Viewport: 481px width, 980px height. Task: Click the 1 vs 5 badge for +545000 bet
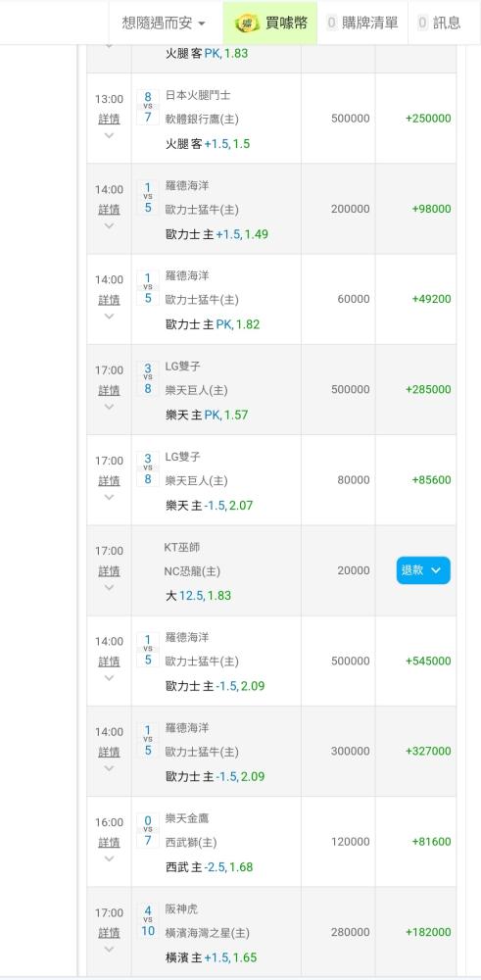coord(148,650)
